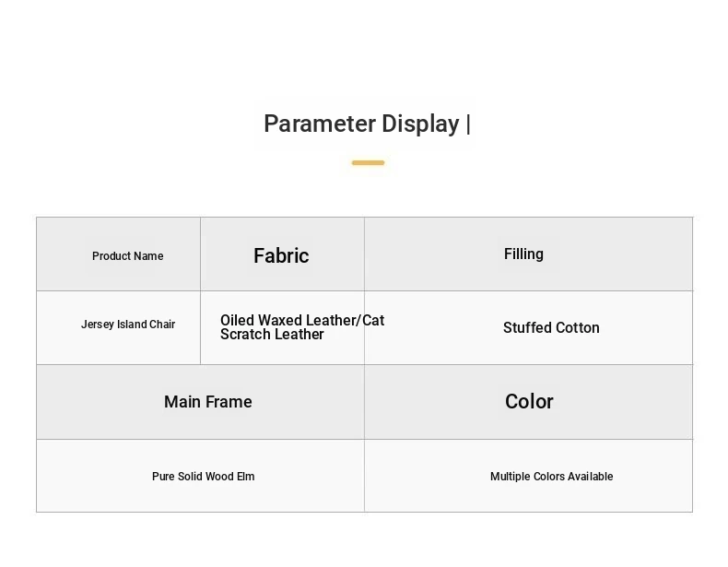Click the vertical bar after Display

pyautogui.click(x=468, y=124)
